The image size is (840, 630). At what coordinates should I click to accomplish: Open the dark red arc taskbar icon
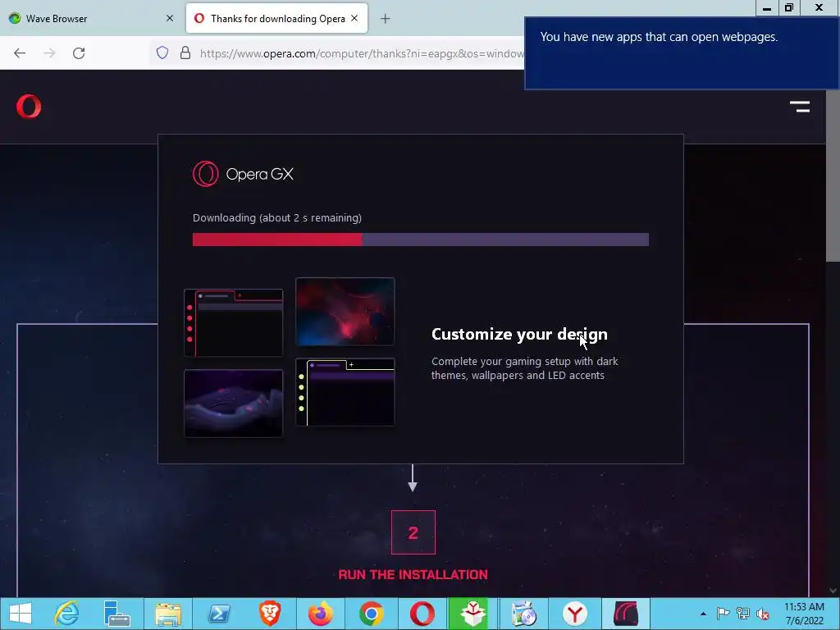click(x=626, y=614)
